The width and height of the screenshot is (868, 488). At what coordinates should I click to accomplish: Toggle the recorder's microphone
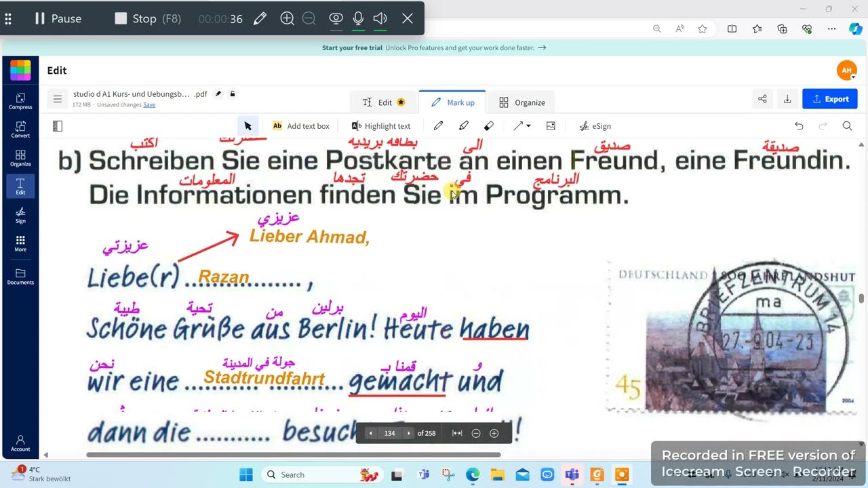[358, 19]
